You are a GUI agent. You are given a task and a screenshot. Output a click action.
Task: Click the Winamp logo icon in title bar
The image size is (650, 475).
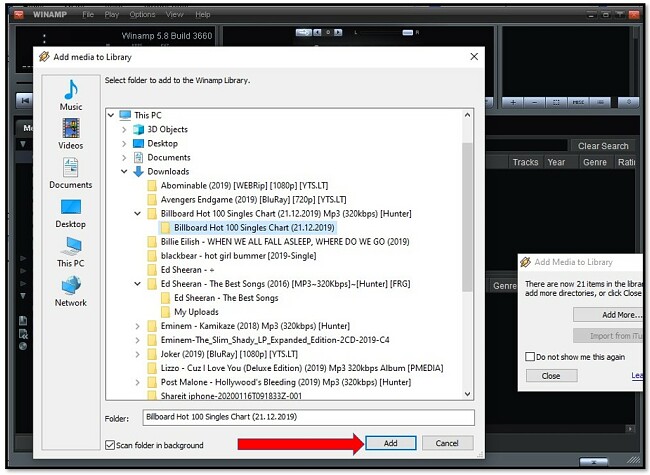click(x=19, y=15)
